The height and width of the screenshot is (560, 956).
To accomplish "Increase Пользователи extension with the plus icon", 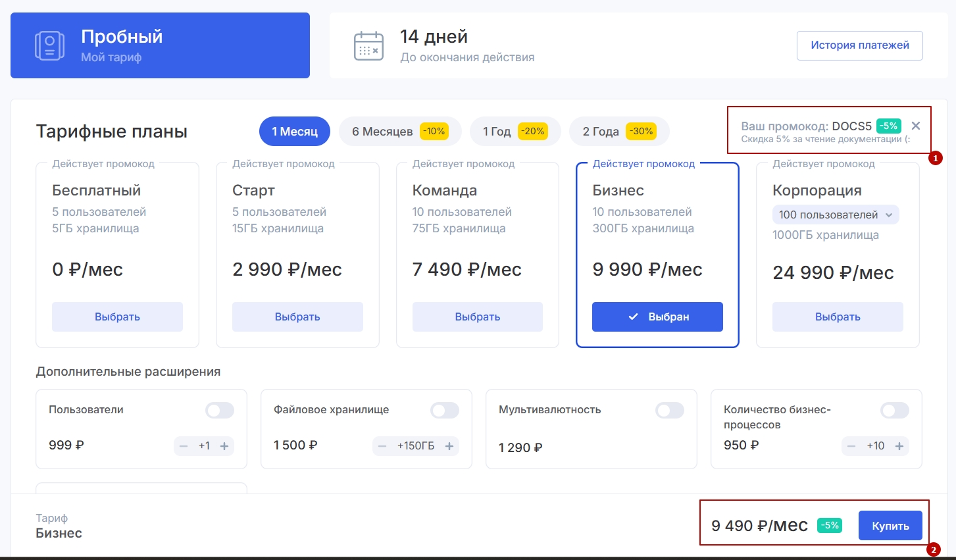I will pyautogui.click(x=224, y=446).
